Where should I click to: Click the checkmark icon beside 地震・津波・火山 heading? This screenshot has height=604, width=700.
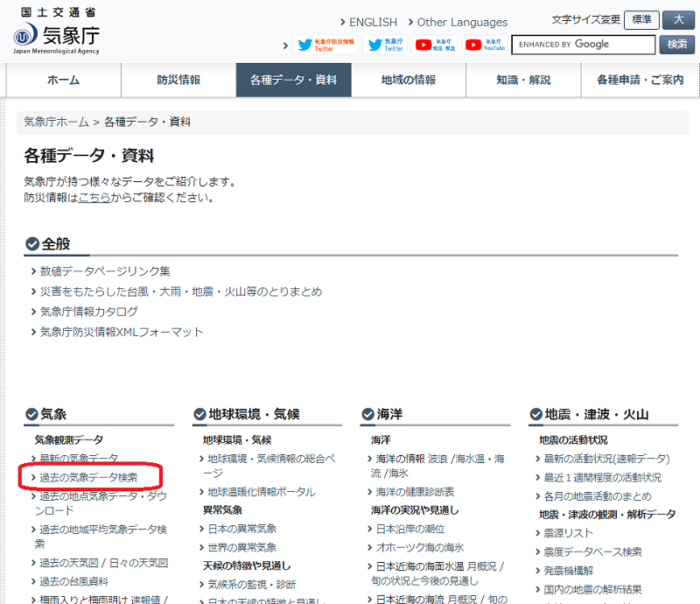coord(535,414)
